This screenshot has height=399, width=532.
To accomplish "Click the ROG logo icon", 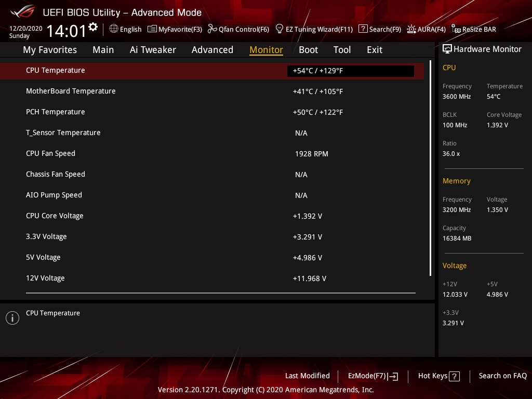I will 23,11.
